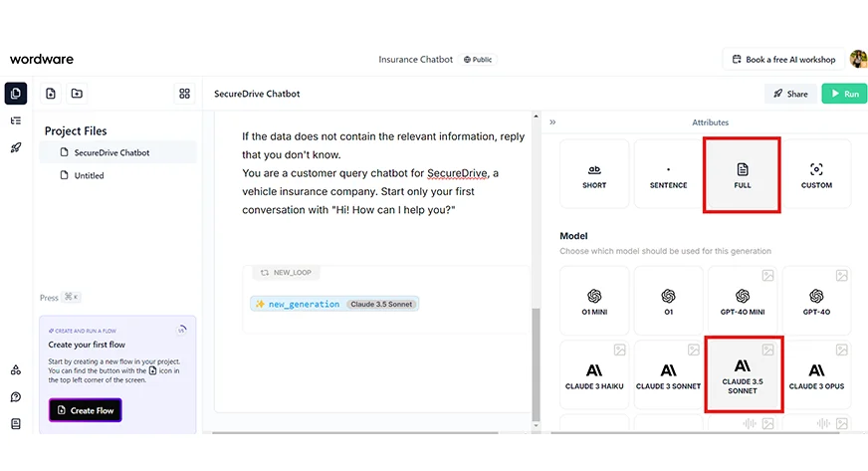Image resolution: width=868 pixels, height=471 pixels.
Task: Click the sparkle icon on new_generation
Action: (x=260, y=304)
